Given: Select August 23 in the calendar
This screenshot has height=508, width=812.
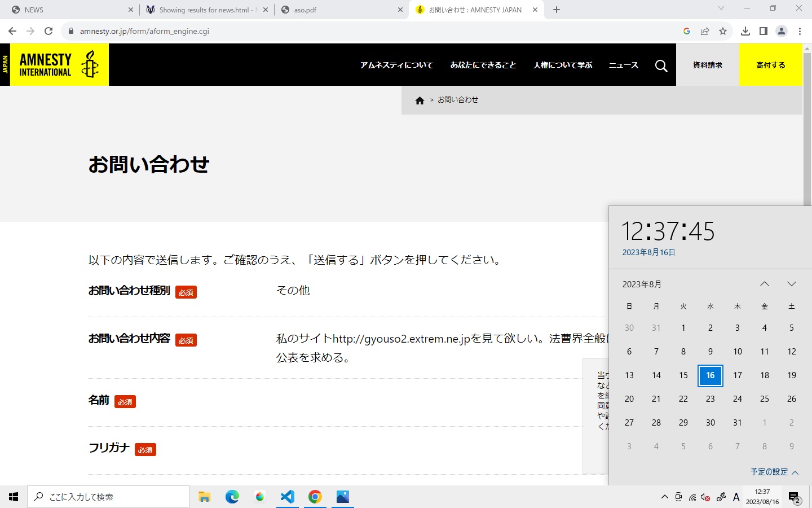Looking at the screenshot, I should (710, 399).
